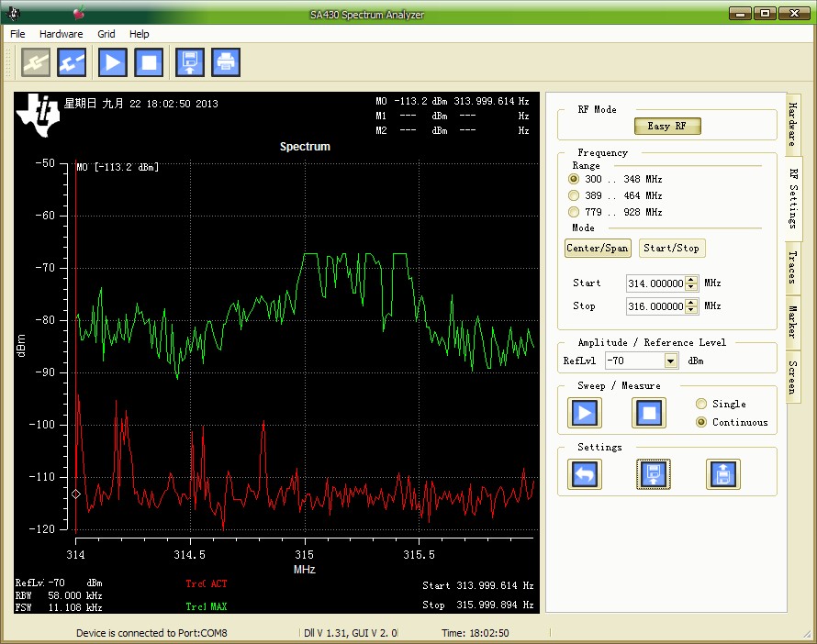
Task: Click the toolbar save-to-disk icon
Action: pos(189,62)
